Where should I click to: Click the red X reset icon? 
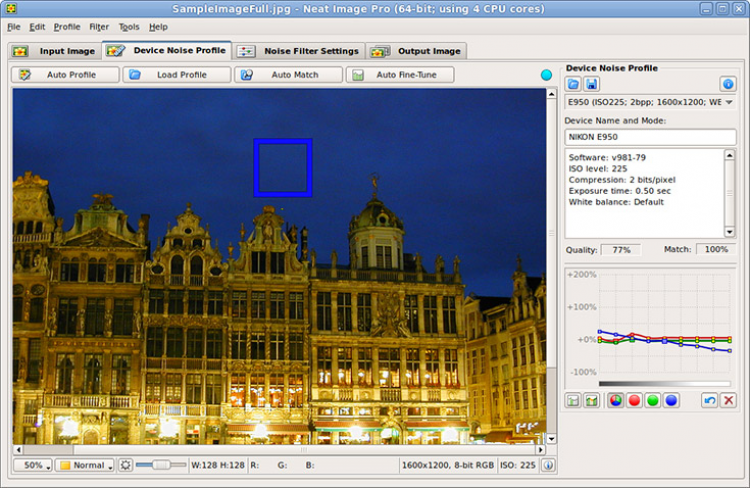click(728, 400)
